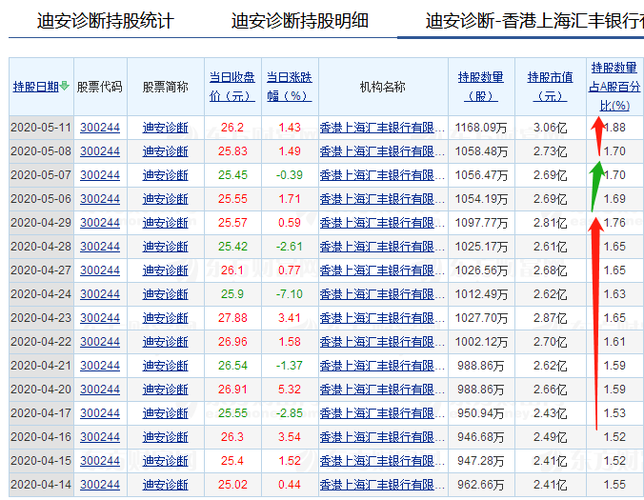The height and width of the screenshot is (500, 644).
Task: Click holding quantity 1168.09万
Action: point(481,127)
